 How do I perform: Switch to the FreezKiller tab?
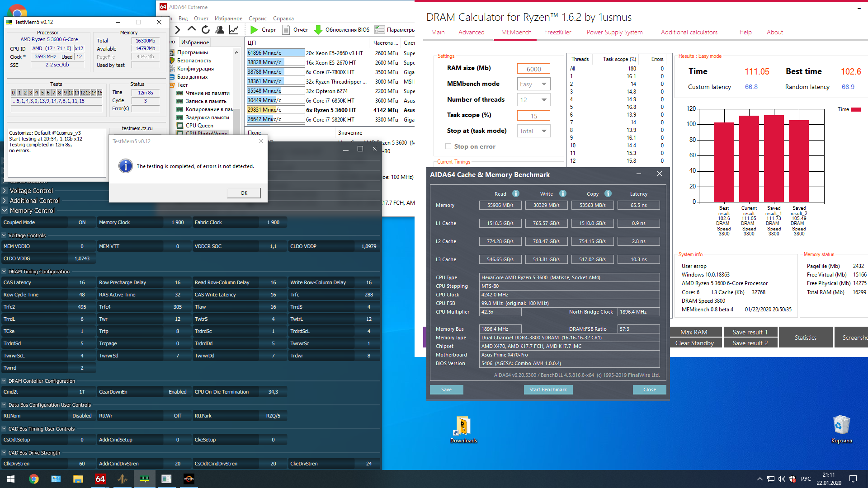[557, 32]
